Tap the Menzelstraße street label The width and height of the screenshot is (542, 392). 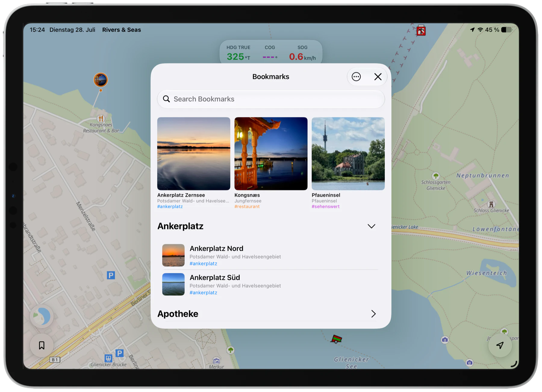86,216
